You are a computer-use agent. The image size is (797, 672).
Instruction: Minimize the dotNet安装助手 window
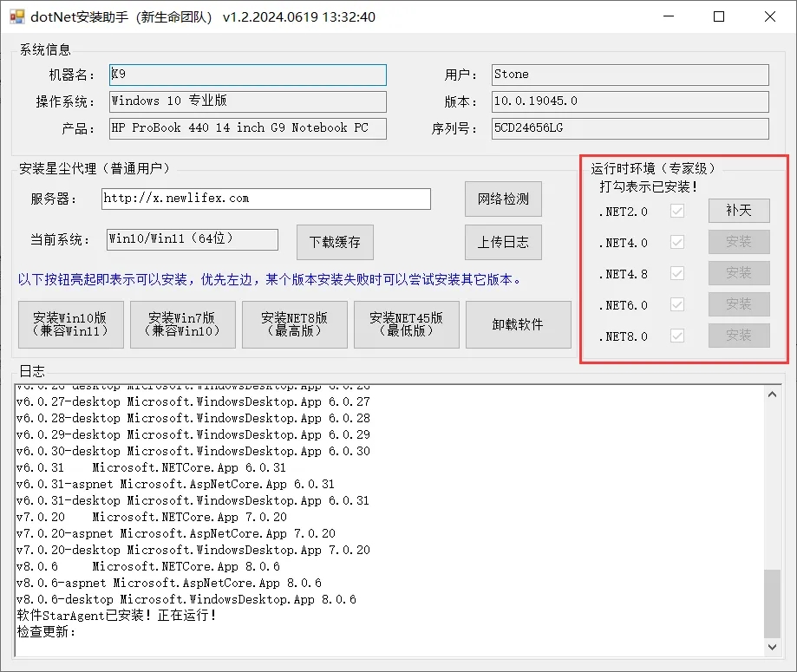pos(669,16)
